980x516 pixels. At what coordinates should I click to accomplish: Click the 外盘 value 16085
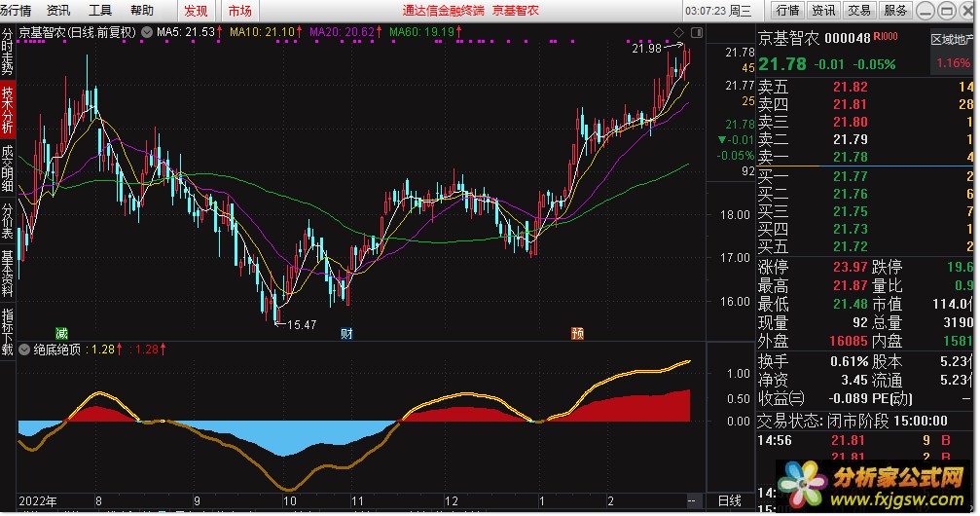coord(848,341)
